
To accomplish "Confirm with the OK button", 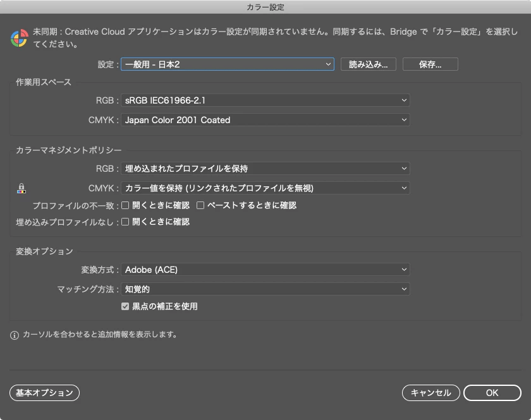I will tap(492, 393).
